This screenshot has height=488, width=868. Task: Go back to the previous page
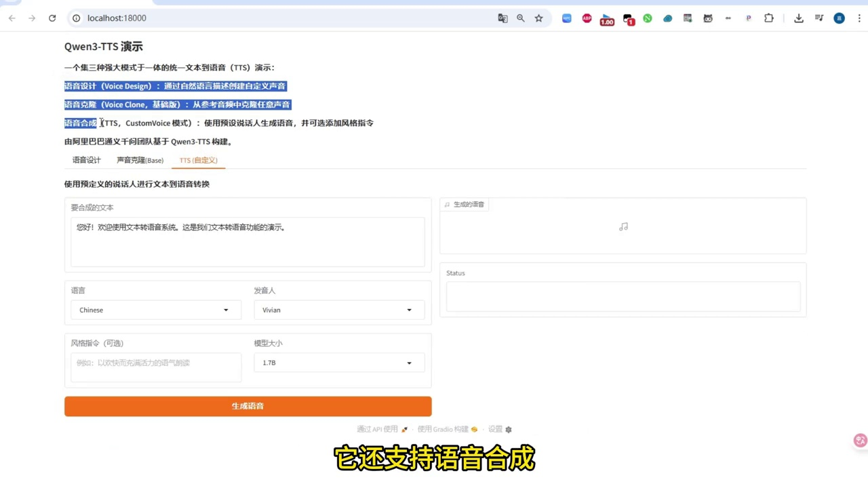(12, 18)
